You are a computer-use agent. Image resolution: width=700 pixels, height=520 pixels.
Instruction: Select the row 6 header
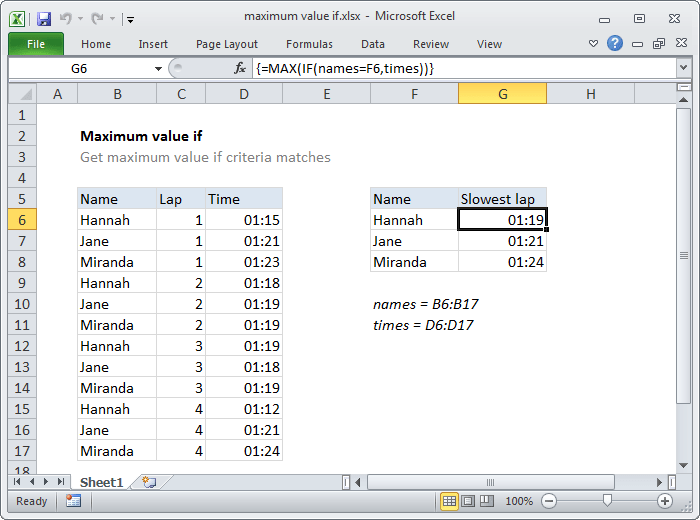click(x=22, y=220)
